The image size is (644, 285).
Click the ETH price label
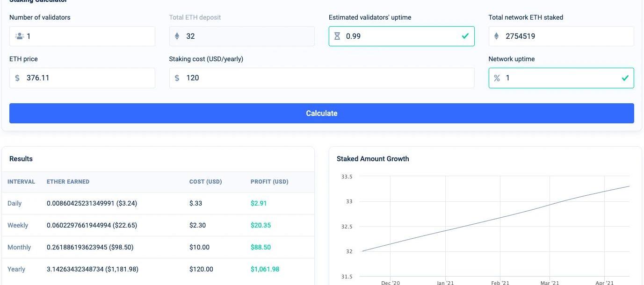pos(23,59)
